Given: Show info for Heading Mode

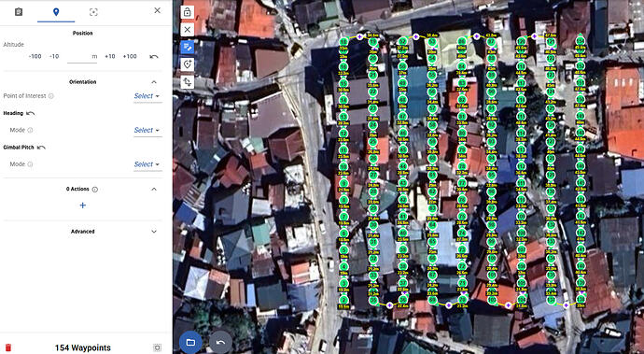Looking at the screenshot, I should [30, 131].
